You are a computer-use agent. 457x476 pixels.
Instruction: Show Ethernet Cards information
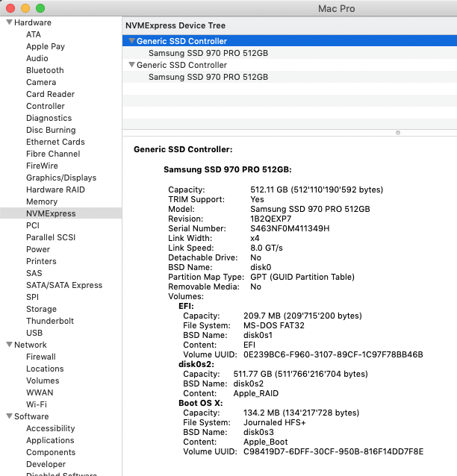[x=55, y=142]
